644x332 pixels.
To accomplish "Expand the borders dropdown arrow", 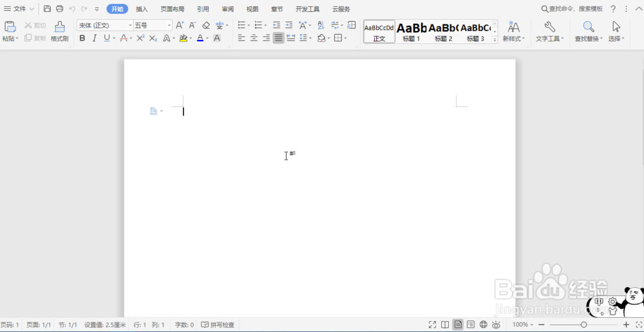I will (345, 39).
